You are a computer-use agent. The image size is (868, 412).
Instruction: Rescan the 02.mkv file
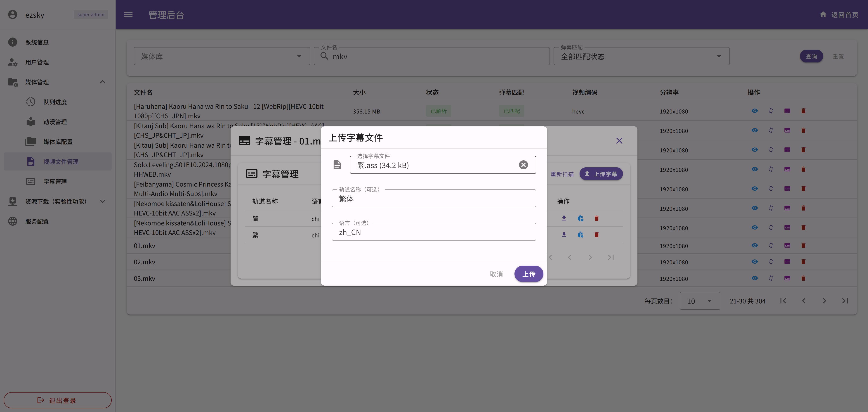tap(771, 262)
